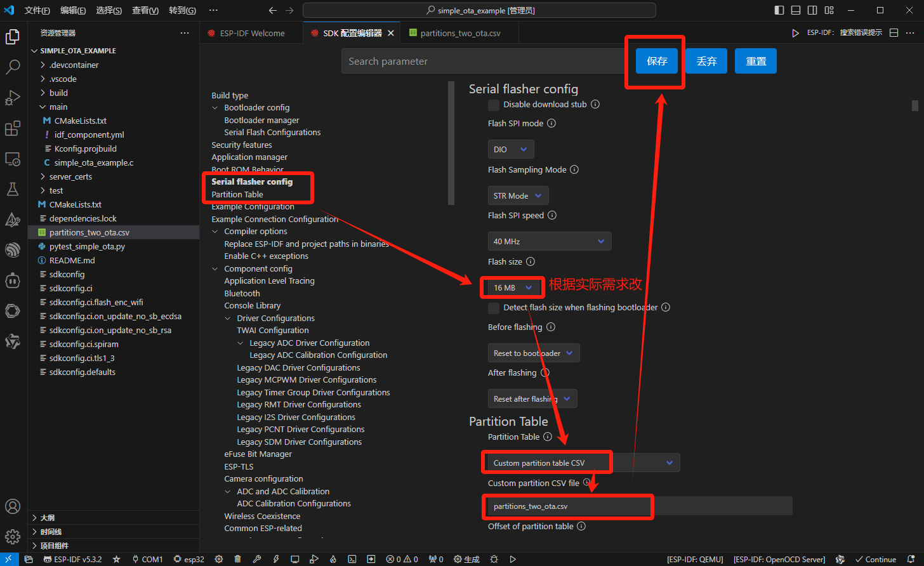The image size is (924, 566).
Task: Click ESP-IDF: QEMU in the status bar
Action: [695, 559]
